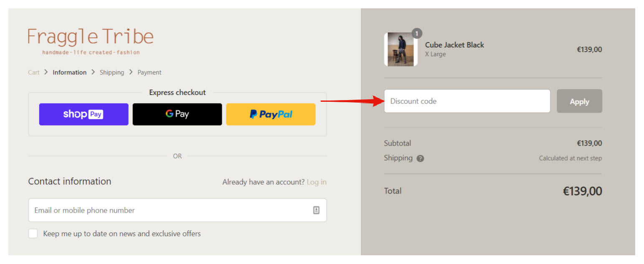
Task: Select the Information breadcrumb step
Action: click(69, 73)
